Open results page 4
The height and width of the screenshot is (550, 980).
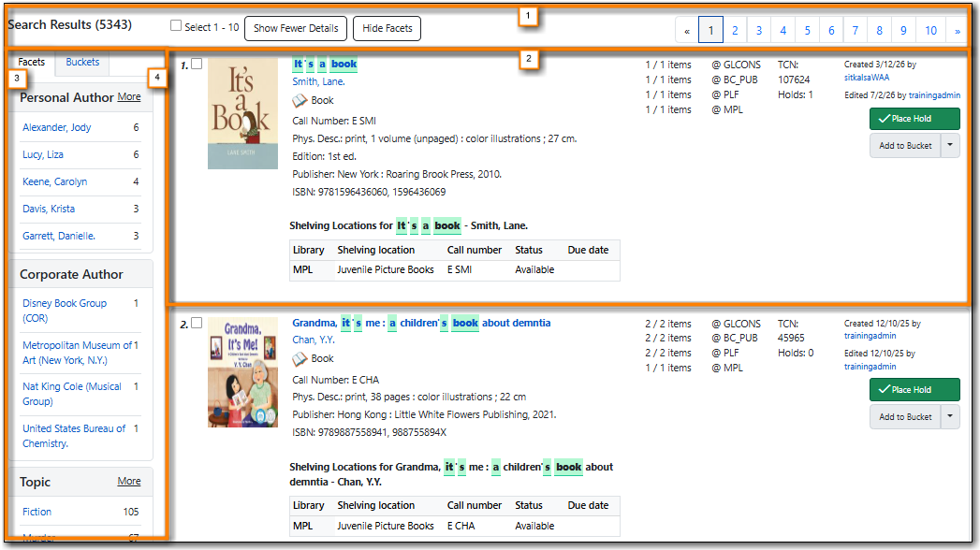(x=783, y=30)
